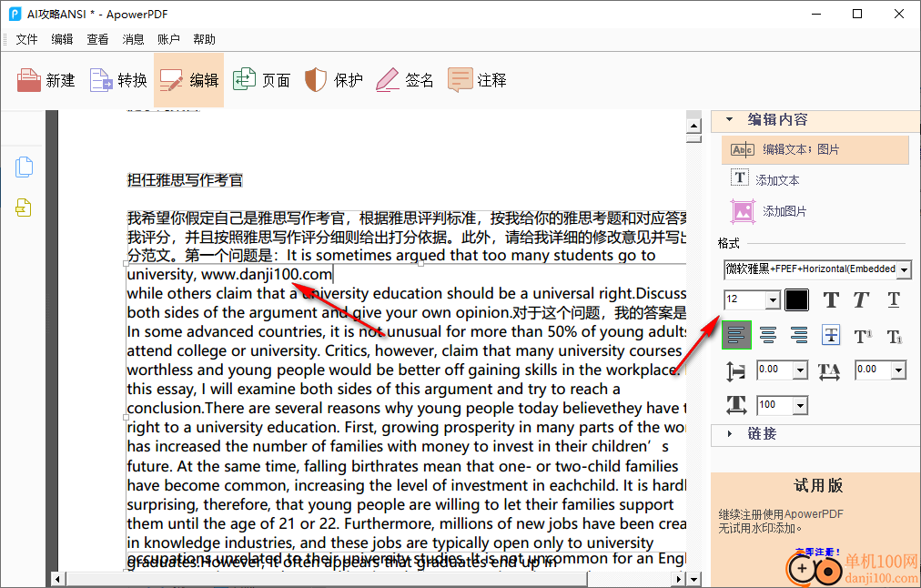
Task: Toggle subscript formatting
Action: click(x=894, y=336)
